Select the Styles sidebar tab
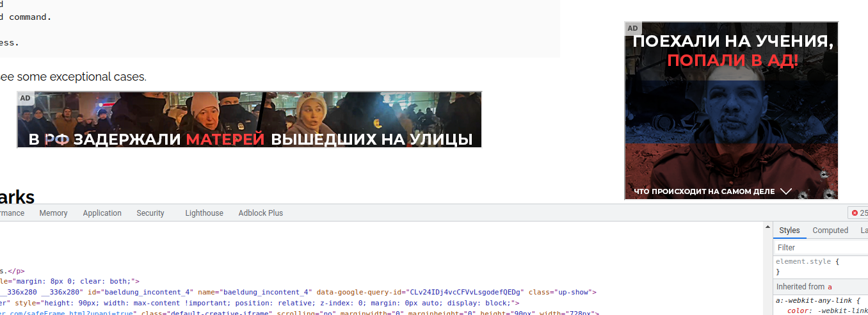 pos(789,230)
